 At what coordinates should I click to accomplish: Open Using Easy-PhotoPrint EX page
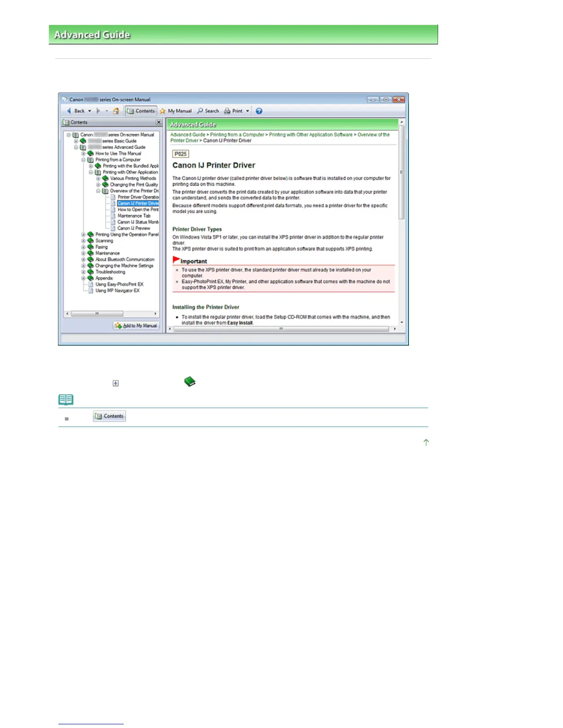(119, 284)
